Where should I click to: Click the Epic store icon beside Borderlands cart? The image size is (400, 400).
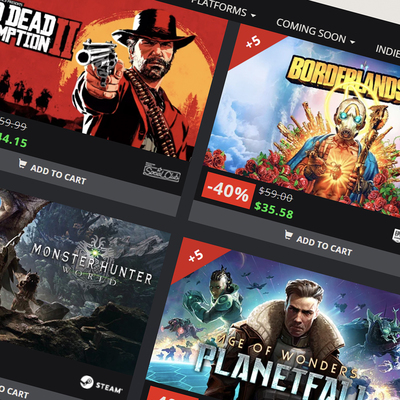coord(397,236)
